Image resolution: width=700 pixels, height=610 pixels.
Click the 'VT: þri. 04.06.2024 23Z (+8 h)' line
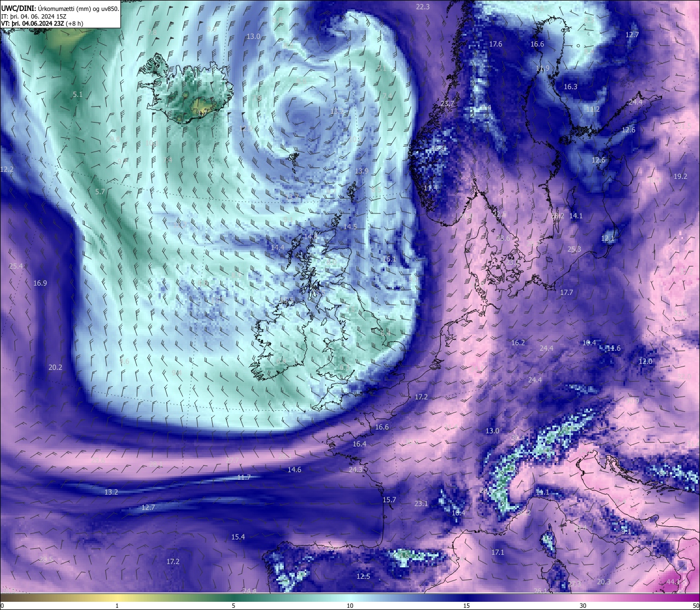tap(42, 24)
